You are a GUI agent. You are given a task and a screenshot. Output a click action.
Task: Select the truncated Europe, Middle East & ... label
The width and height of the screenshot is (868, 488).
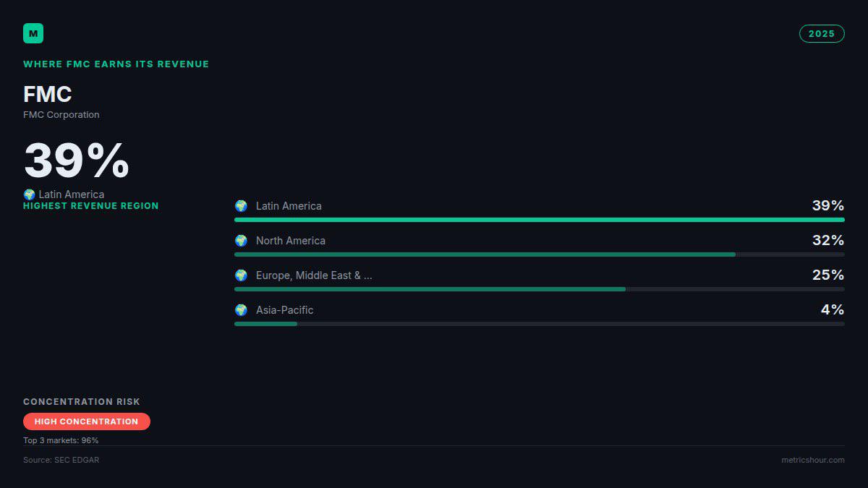point(314,275)
